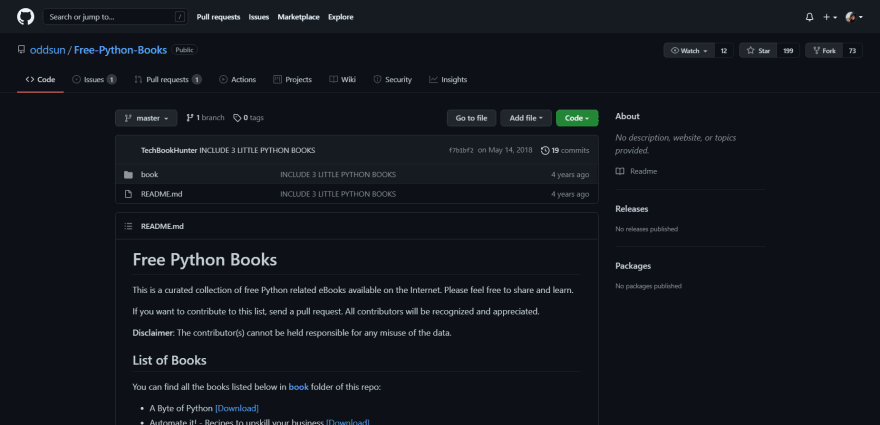
Task: Click the Public visibility badge
Action: tap(184, 50)
